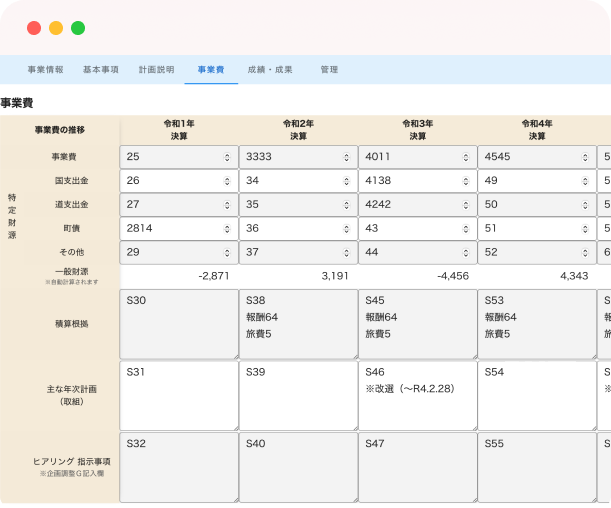The image size is (611, 508).
Task: Click stepper arrows on 令和1年 事業費 field
Action: tap(227, 157)
